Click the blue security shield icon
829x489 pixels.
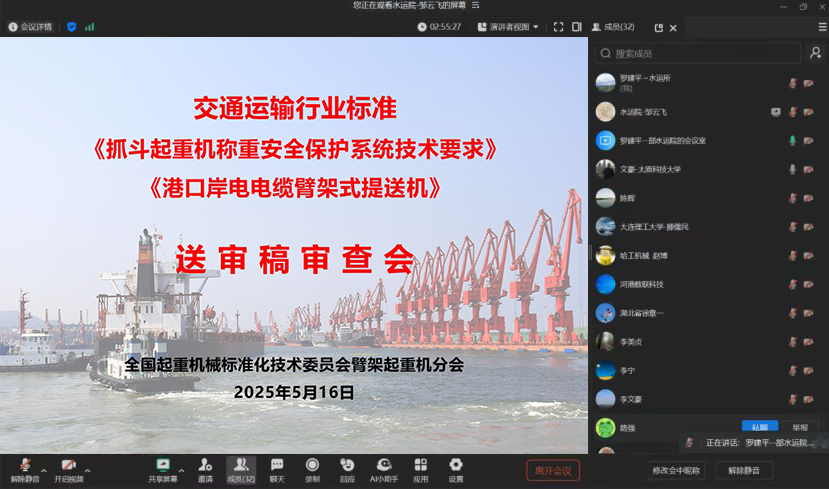71,27
